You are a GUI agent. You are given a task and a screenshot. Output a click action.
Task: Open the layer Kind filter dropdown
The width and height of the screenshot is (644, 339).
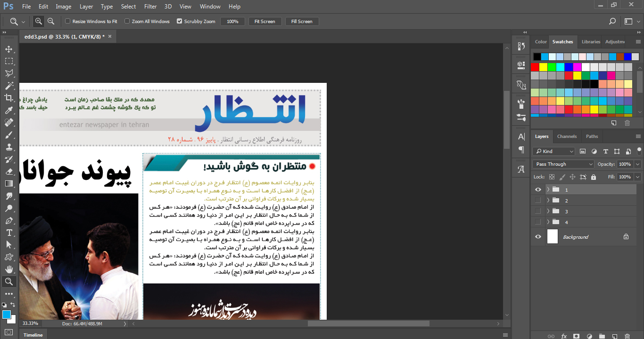554,151
